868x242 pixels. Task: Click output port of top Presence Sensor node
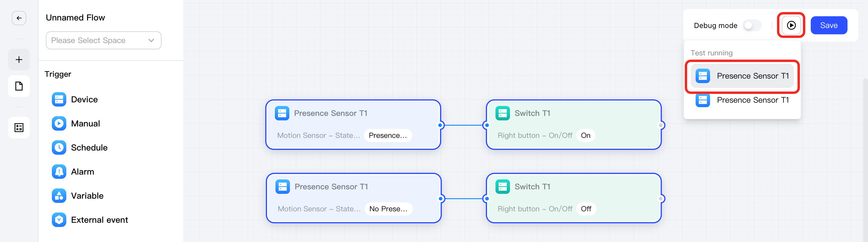pos(440,125)
